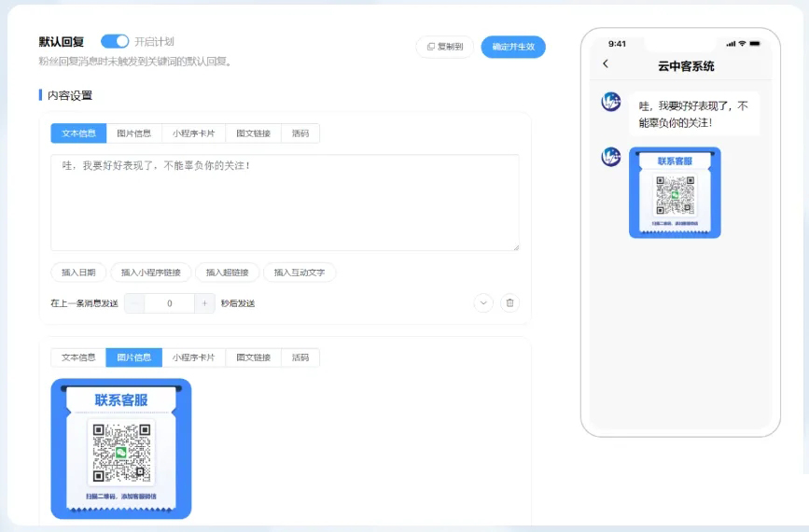Select the 文本信息 tab in second block
Viewport: 809px width, 532px height.
tap(78, 357)
